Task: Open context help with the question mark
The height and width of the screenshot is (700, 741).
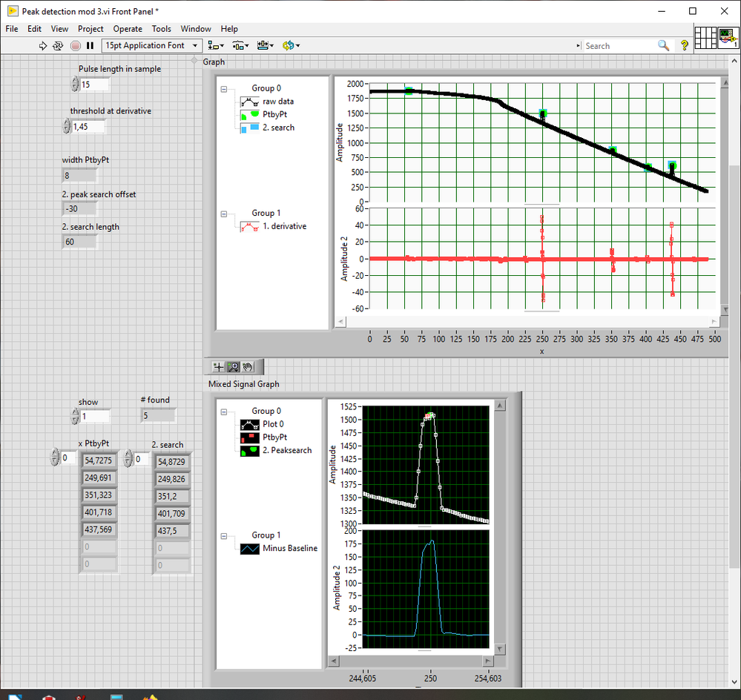Action: tap(685, 45)
